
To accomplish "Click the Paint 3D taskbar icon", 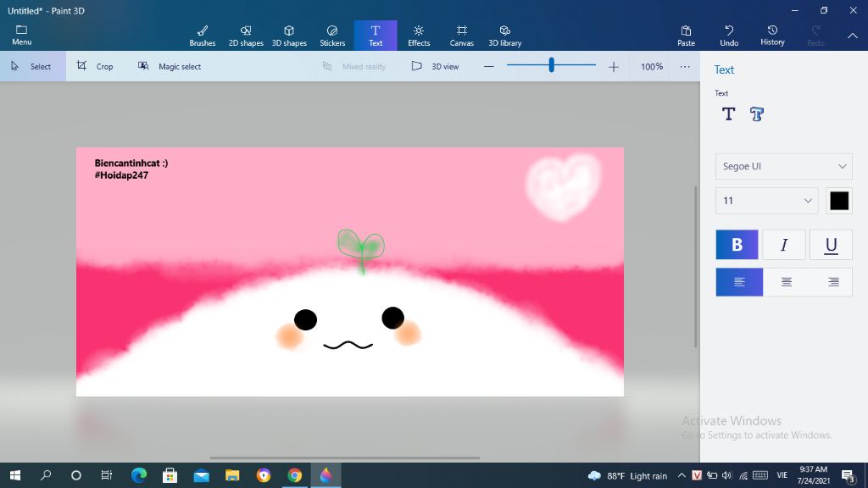I will tap(325, 475).
